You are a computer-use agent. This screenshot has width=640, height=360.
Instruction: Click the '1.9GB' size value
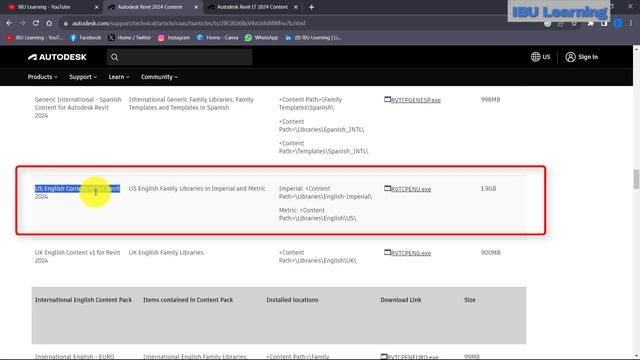coord(488,189)
